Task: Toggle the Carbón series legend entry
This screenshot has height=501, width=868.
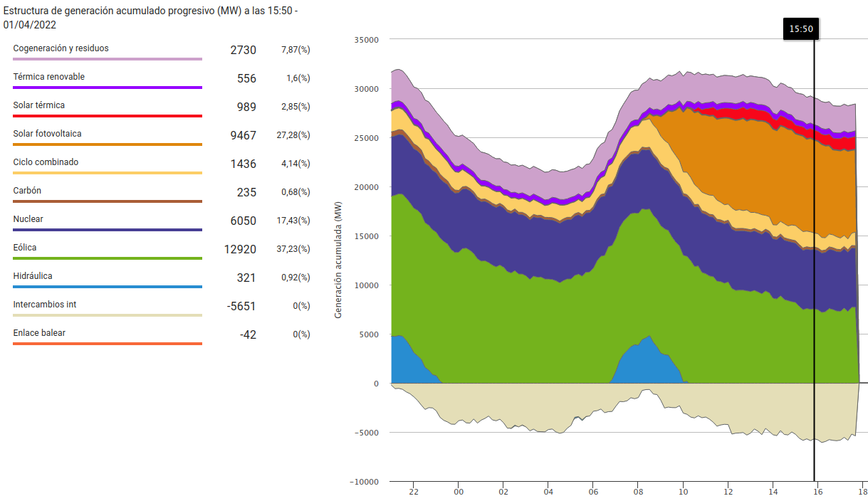Action: click(27, 191)
